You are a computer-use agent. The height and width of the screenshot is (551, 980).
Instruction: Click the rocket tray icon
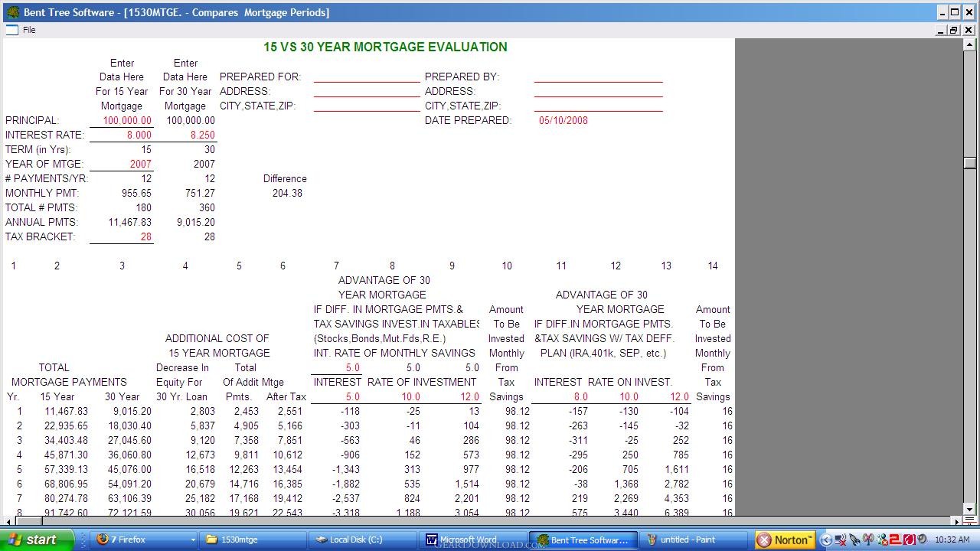point(854,540)
